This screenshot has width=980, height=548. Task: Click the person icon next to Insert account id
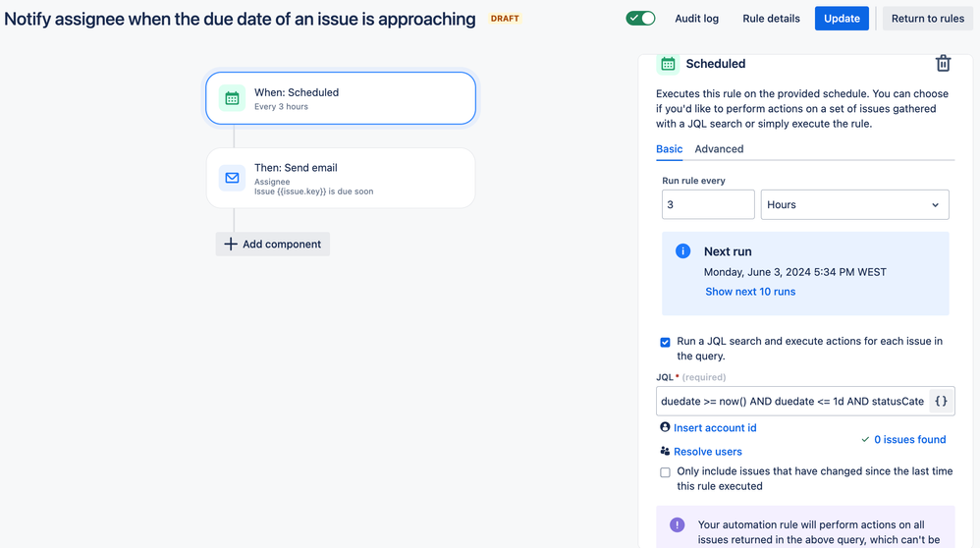665,427
